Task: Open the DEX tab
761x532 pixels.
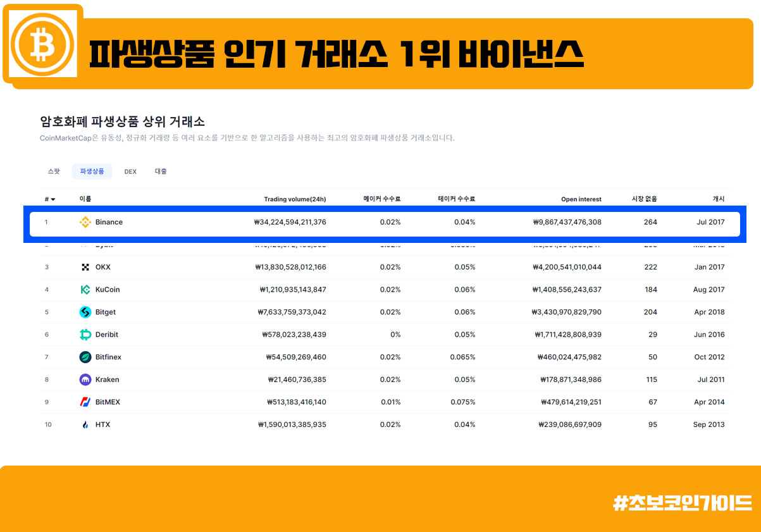Action: click(130, 171)
